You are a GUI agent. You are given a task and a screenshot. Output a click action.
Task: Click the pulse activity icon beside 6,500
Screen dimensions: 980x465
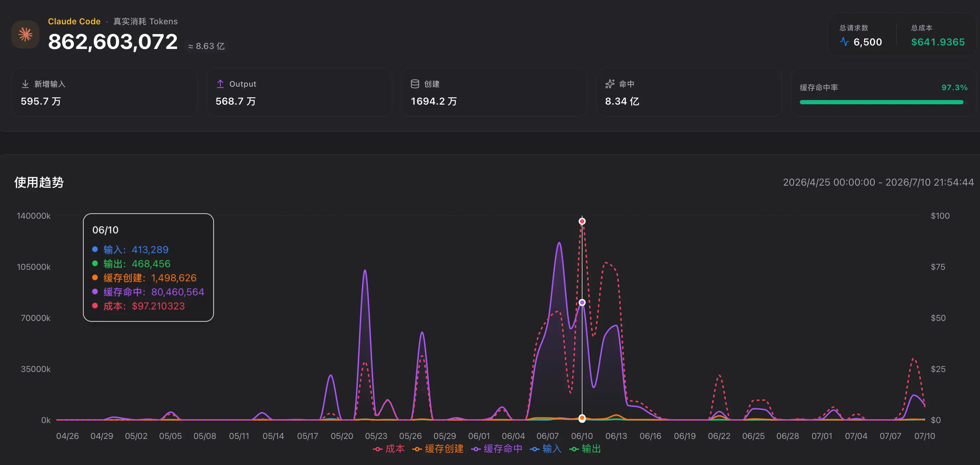(844, 42)
